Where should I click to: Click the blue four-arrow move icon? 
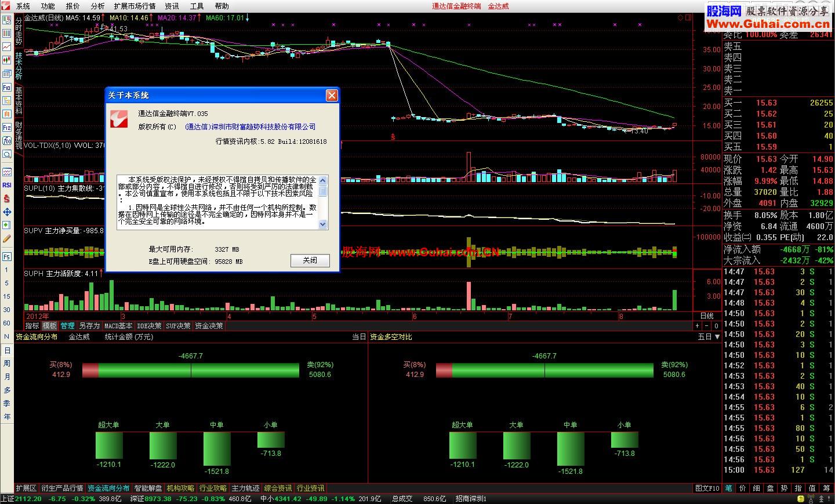click(7, 212)
